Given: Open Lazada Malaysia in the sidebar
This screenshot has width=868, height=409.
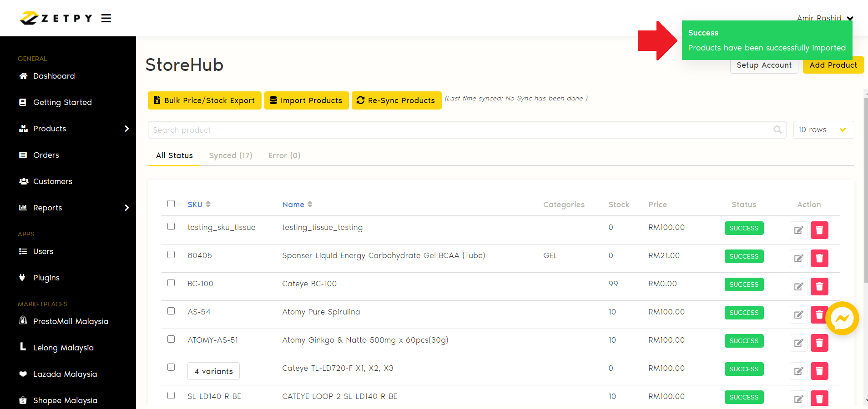Looking at the screenshot, I should pyautogui.click(x=65, y=374).
